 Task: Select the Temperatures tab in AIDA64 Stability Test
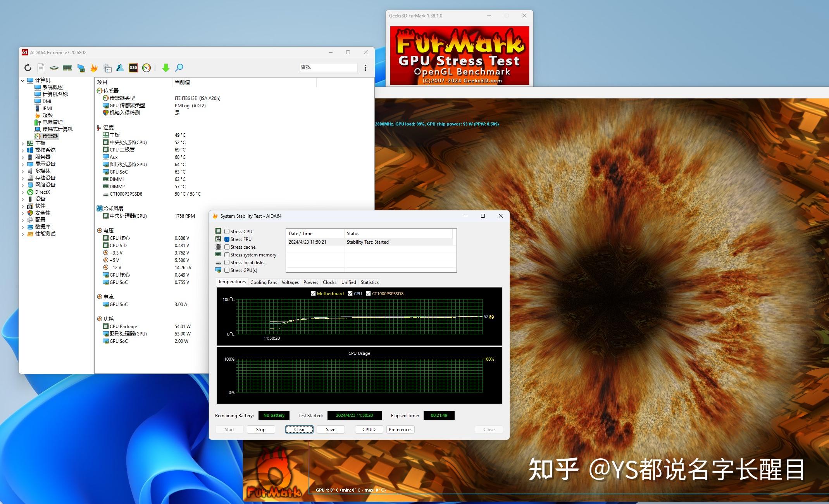pos(231,282)
